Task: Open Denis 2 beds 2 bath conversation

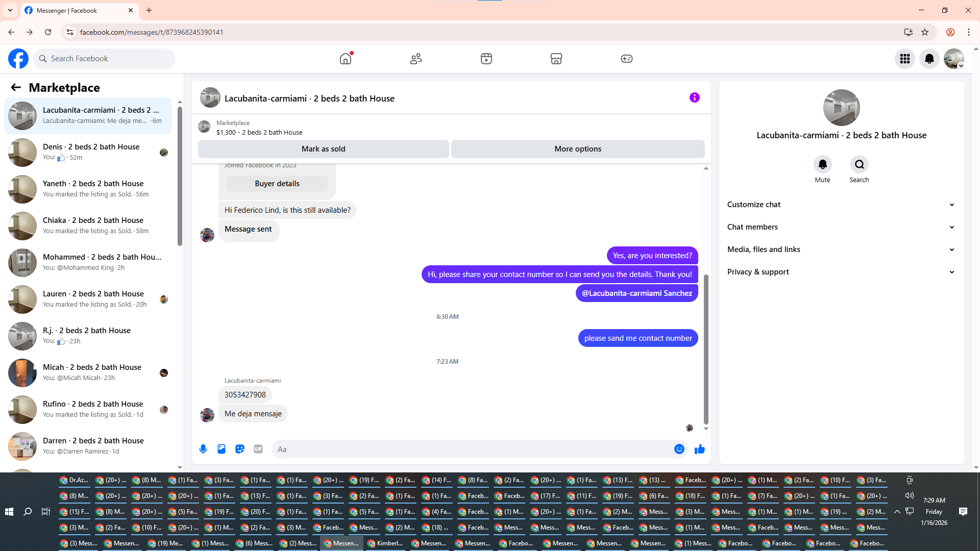Action: tap(91, 152)
